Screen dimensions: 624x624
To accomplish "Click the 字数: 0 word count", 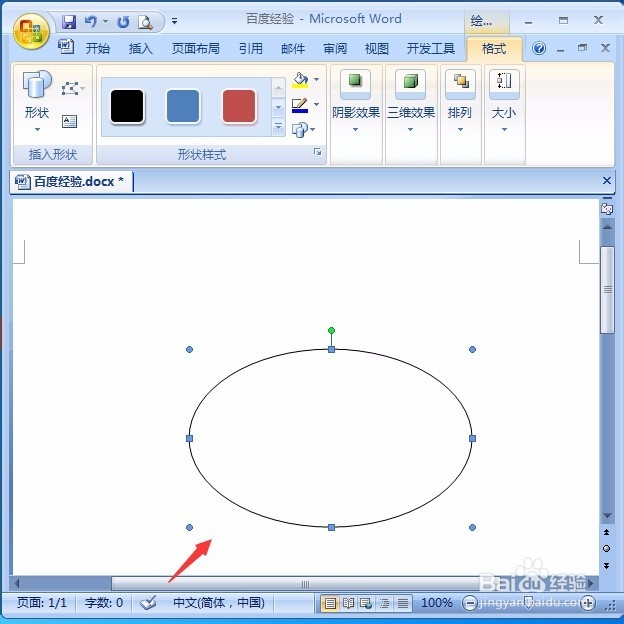I will pyautogui.click(x=104, y=603).
